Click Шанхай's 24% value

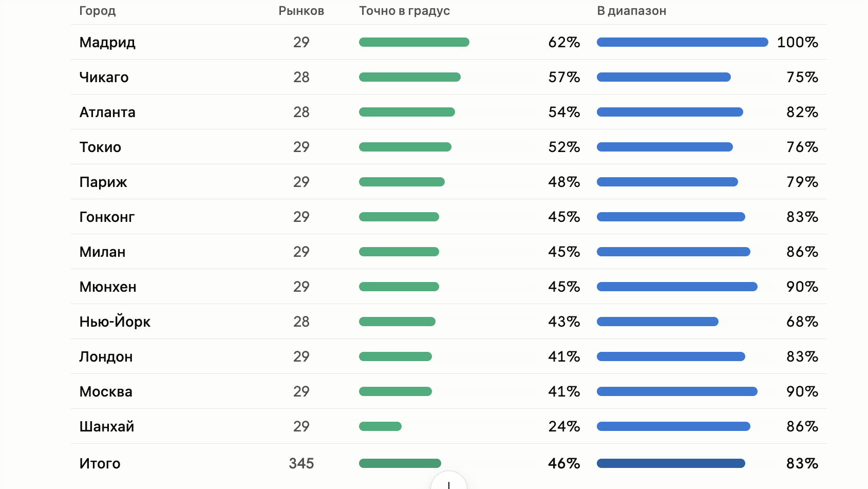coord(564,426)
